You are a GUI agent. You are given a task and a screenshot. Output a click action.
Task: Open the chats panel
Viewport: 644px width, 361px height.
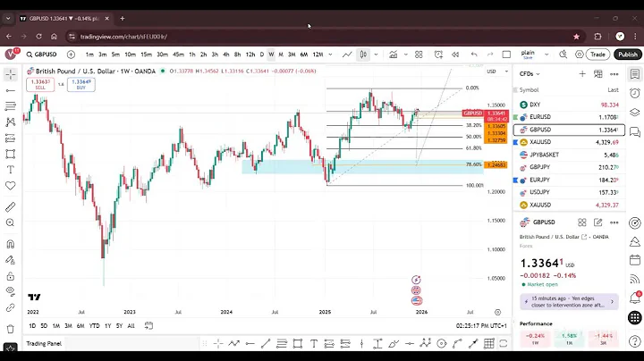coord(635,132)
